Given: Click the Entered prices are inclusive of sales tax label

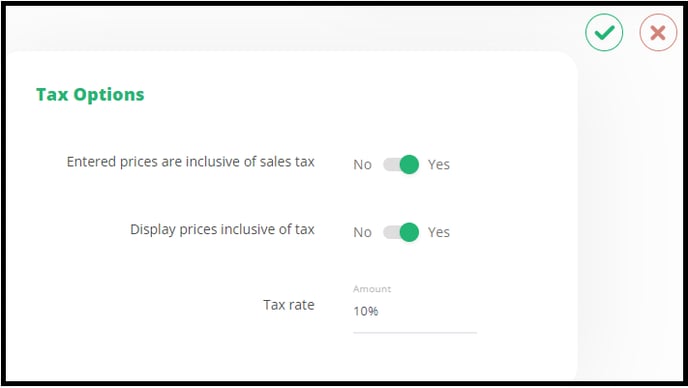Looking at the screenshot, I should 190,162.
